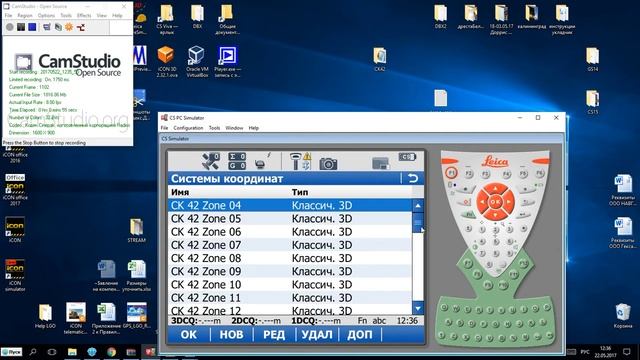640x360 pixels.
Task: Click the Pause button in CamStudio toolbar
Action: tap(21, 27)
